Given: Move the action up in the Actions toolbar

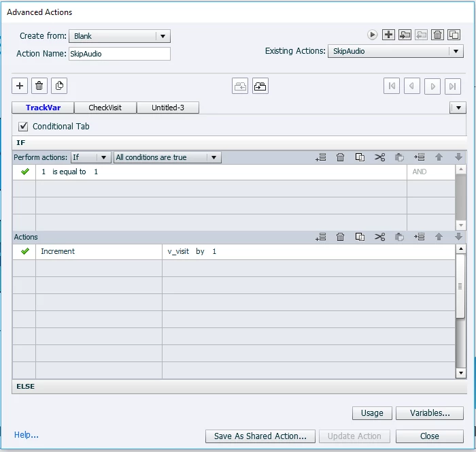Looking at the screenshot, I should click(x=439, y=237).
